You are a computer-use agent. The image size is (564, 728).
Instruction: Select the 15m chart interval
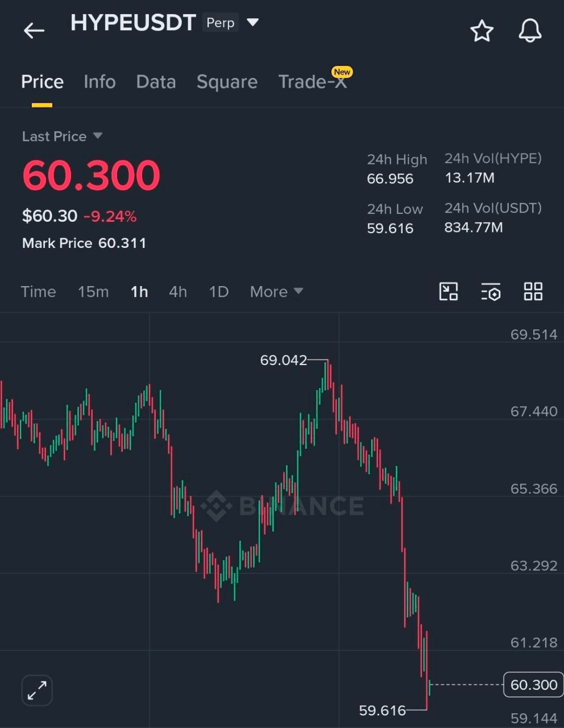pyautogui.click(x=93, y=292)
